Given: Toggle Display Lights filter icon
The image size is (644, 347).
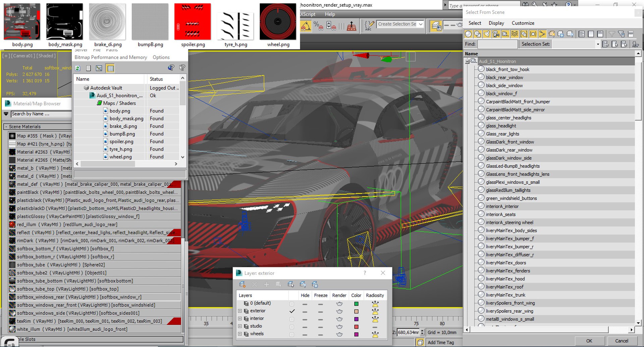Looking at the screenshot, I should [x=487, y=34].
